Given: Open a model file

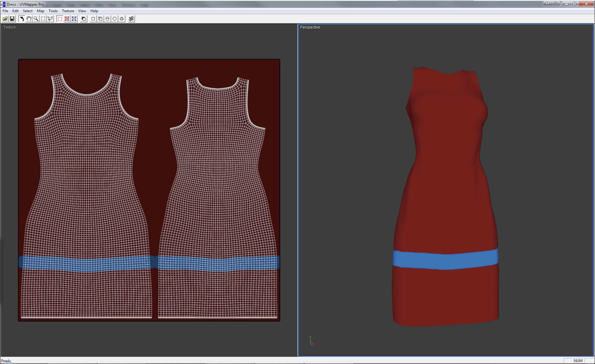Looking at the screenshot, I should (5, 19).
